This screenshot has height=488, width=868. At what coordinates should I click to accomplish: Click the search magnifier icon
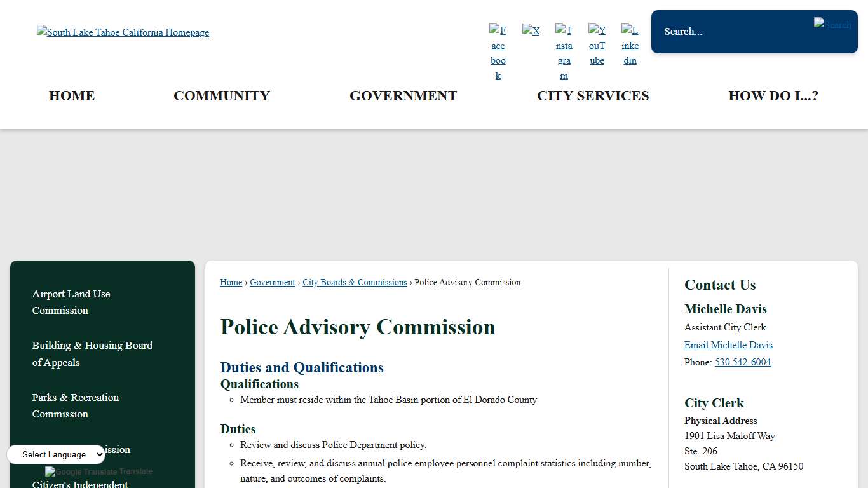coord(832,24)
